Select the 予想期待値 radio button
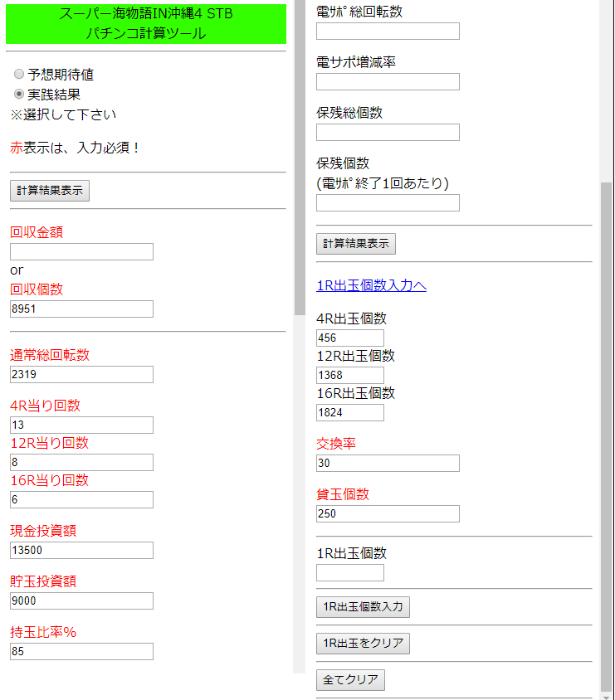 pos(19,74)
